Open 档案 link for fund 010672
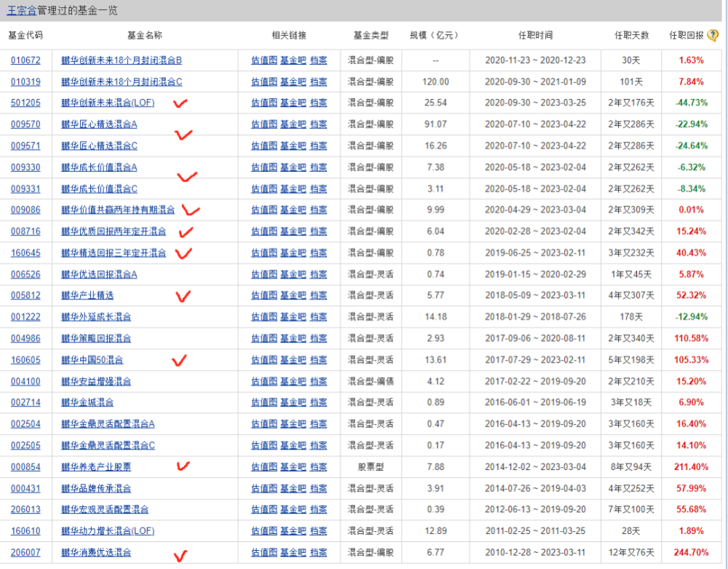Viewport: 728px width, 569px height. pos(319,60)
